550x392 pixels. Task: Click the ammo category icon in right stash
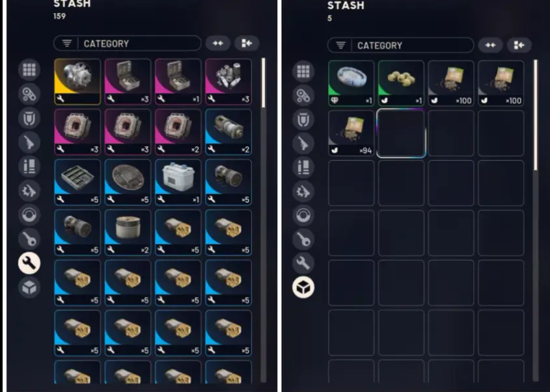point(303,167)
